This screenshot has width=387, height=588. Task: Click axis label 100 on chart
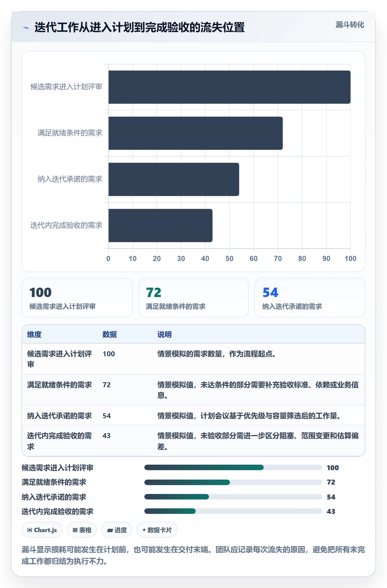tap(351, 259)
